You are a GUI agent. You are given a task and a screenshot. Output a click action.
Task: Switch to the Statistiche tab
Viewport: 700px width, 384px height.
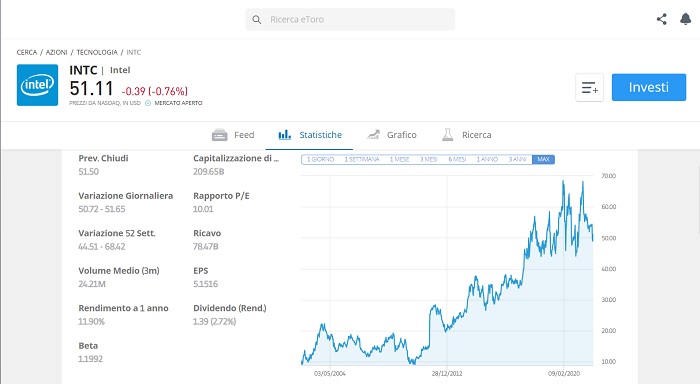coord(310,135)
